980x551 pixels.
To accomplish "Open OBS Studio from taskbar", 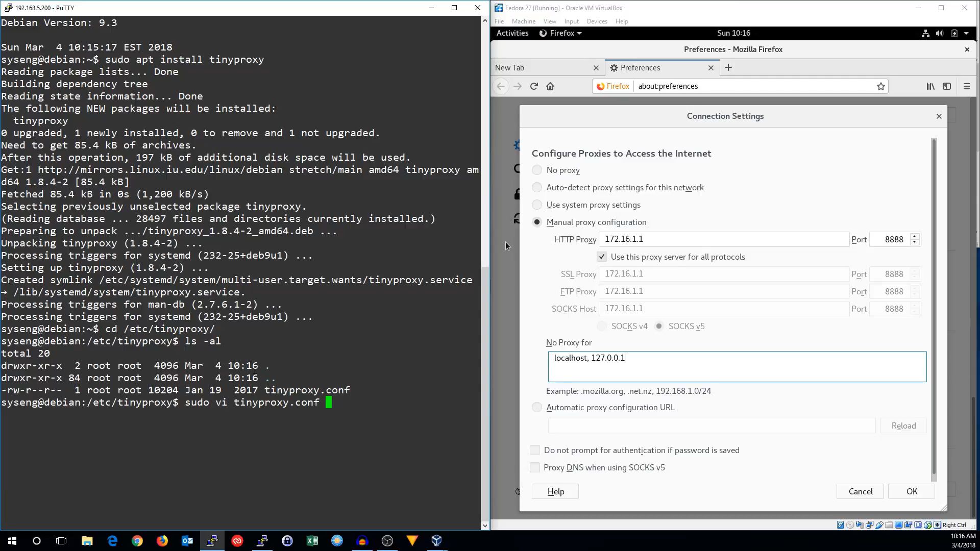I will tap(387, 541).
